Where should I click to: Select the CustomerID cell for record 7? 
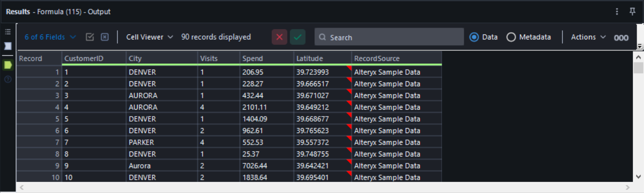click(94, 143)
